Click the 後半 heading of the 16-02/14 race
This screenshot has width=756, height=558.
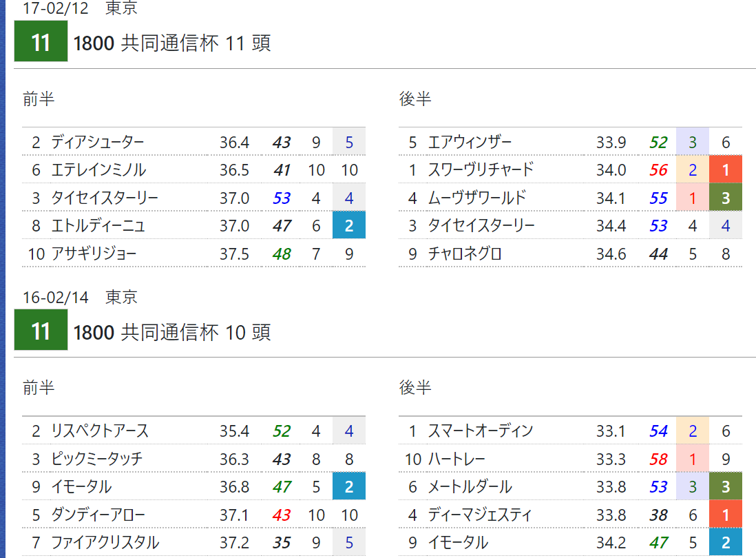point(415,387)
